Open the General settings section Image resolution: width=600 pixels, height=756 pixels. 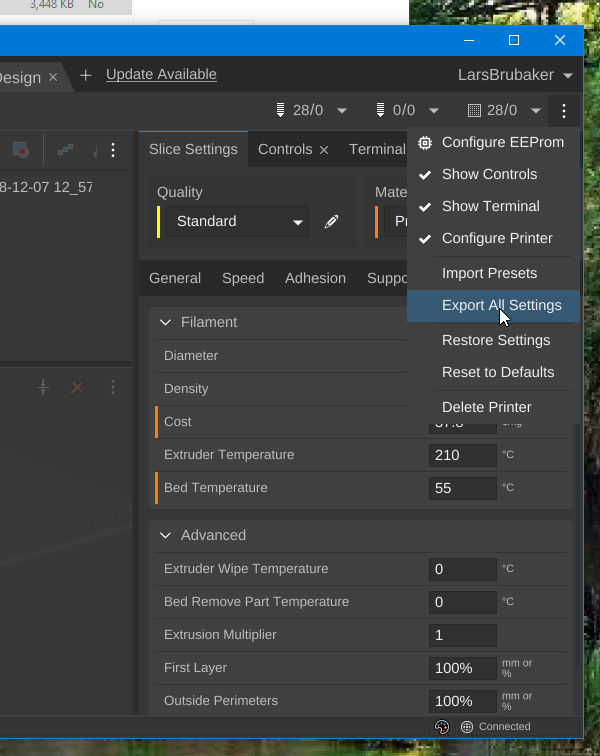coord(175,278)
